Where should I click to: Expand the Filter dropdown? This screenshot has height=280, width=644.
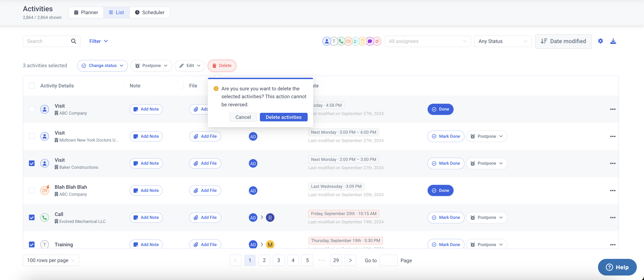click(99, 41)
